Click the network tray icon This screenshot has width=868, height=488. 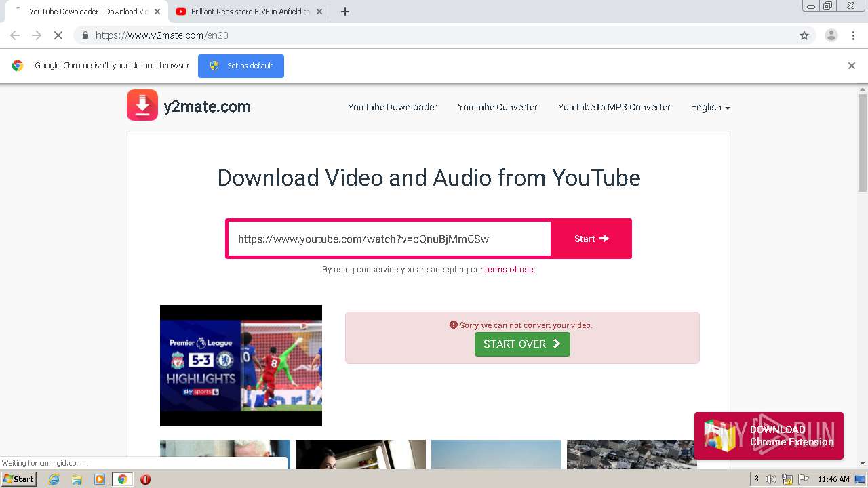[x=787, y=479]
